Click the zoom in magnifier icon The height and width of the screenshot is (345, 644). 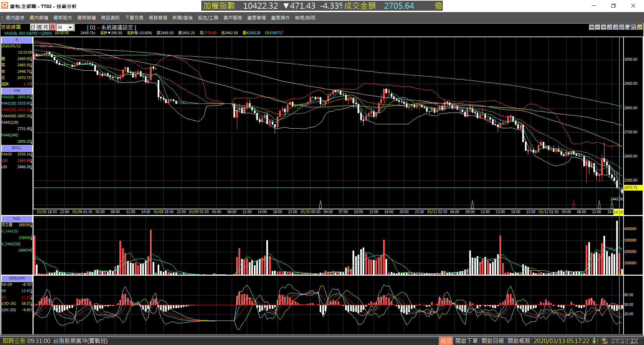coord(615,27)
